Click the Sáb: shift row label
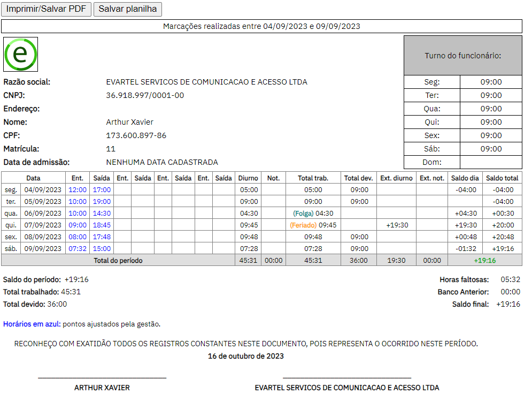This screenshot has height=411, width=532. pos(432,149)
